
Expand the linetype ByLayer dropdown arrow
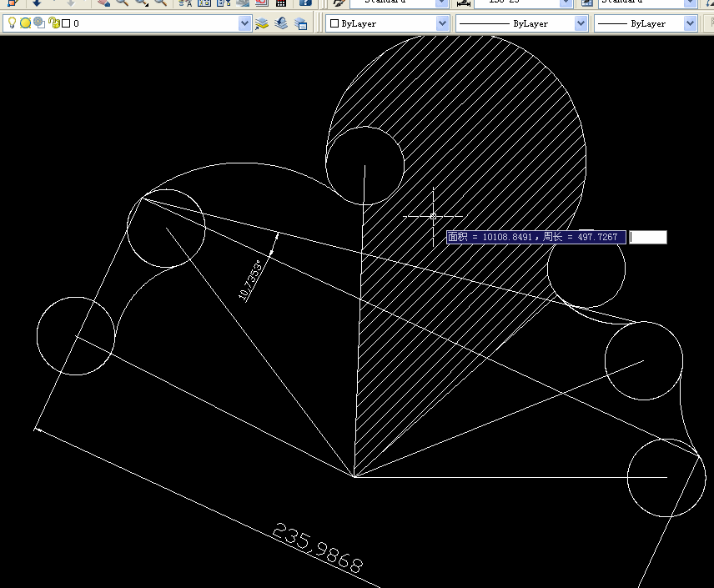click(581, 23)
